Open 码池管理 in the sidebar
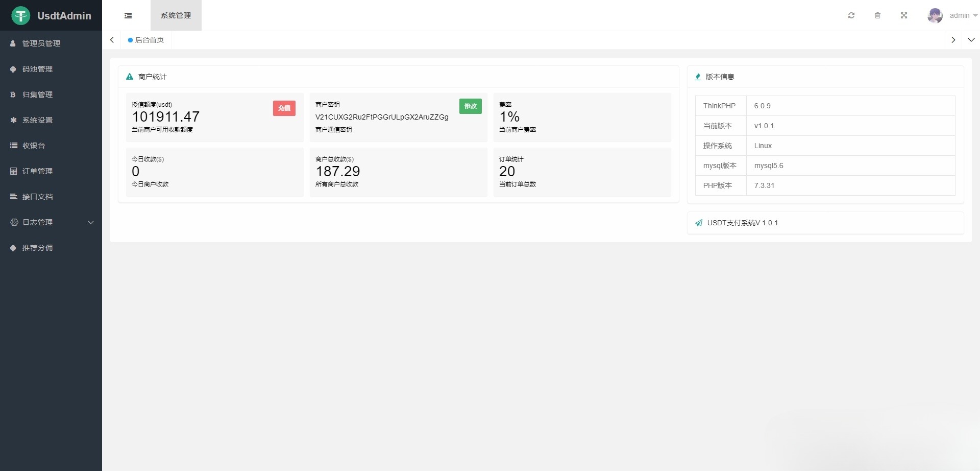The height and width of the screenshot is (471, 980). point(37,69)
